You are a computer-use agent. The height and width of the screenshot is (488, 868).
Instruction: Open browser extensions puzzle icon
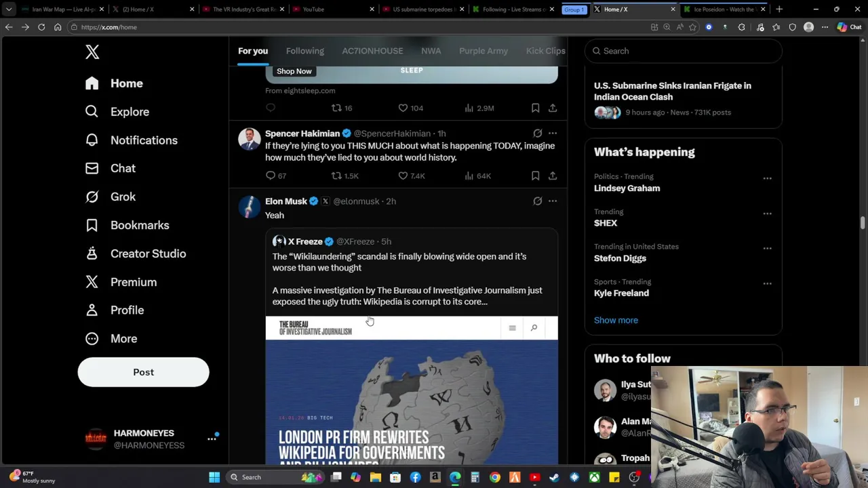[x=741, y=27]
